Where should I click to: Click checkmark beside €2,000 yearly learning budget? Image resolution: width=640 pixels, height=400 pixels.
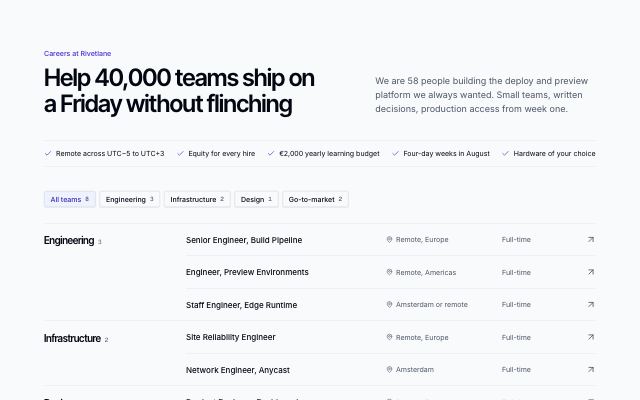(x=271, y=153)
